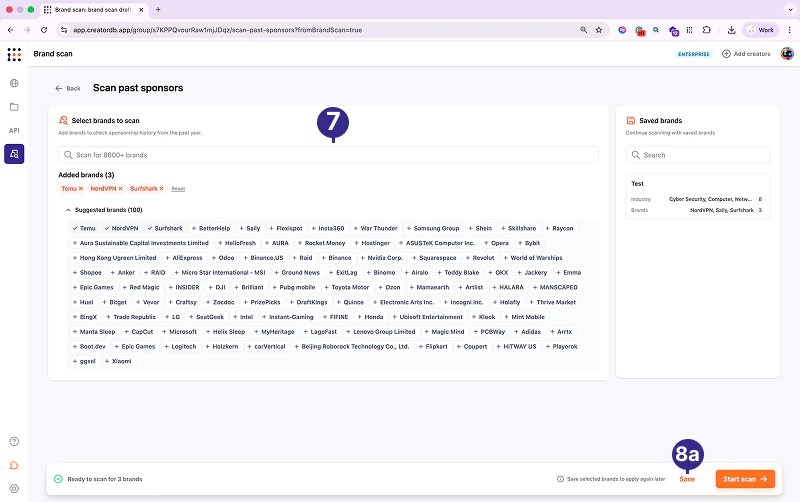Deselect the checked Surfshark suggested brand
The image size is (800, 502).
point(165,229)
